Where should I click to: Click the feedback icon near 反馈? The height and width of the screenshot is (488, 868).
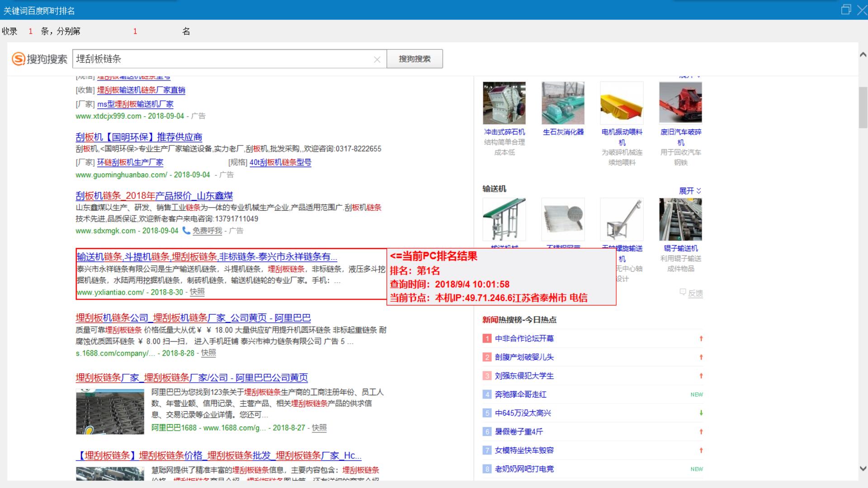[x=683, y=292]
